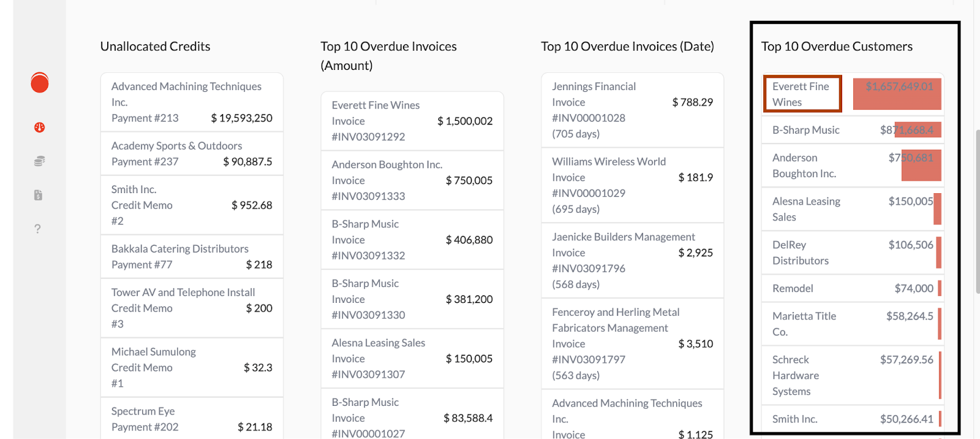Click the $ 32.3 credit amount
The image size is (980, 439).
click(x=258, y=368)
